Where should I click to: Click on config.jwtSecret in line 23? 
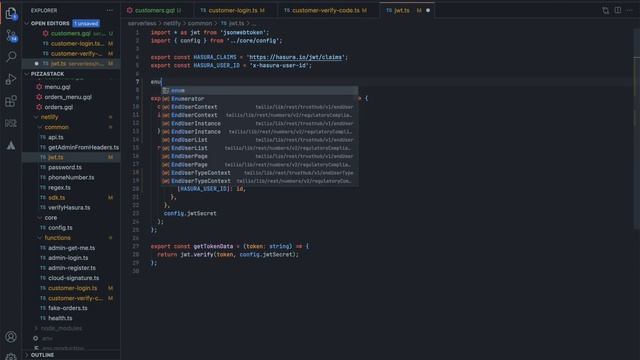[x=190, y=213]
